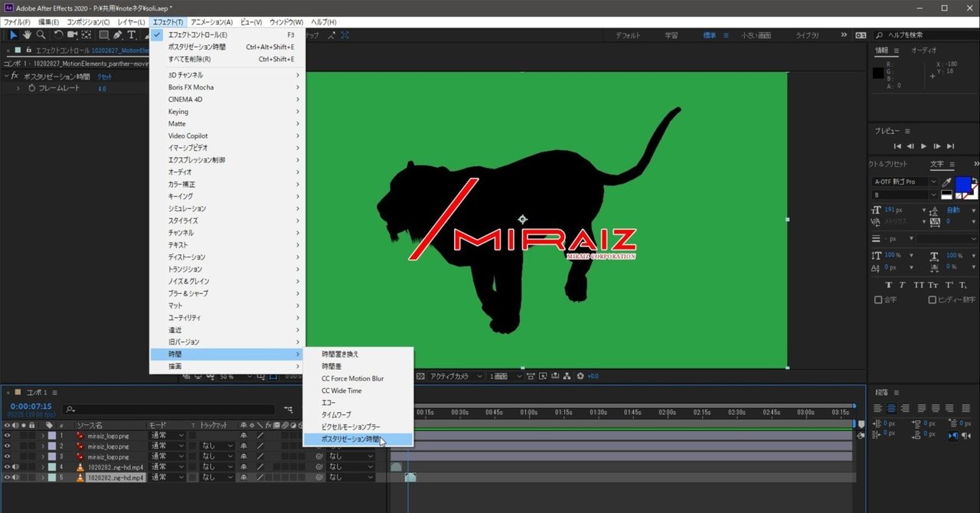Viewport: 980px width, 513px height.
Task: Click リセット for ポスタリゼーション時間
Action: 106,77
